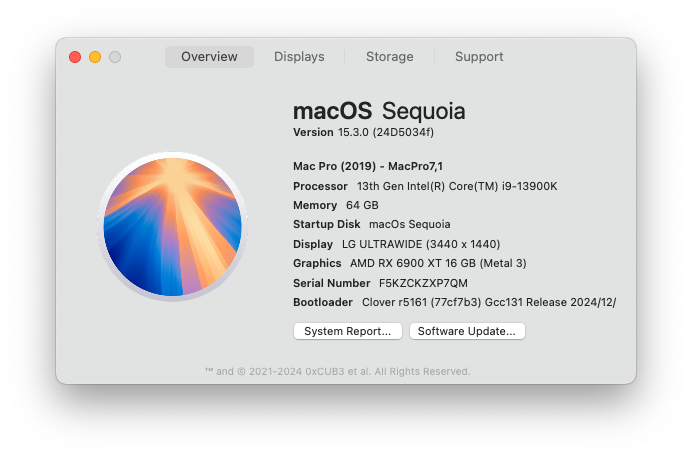Close the window with the red button
The image size is (692, 458).
pyautogui.click(x=75, y=57)
